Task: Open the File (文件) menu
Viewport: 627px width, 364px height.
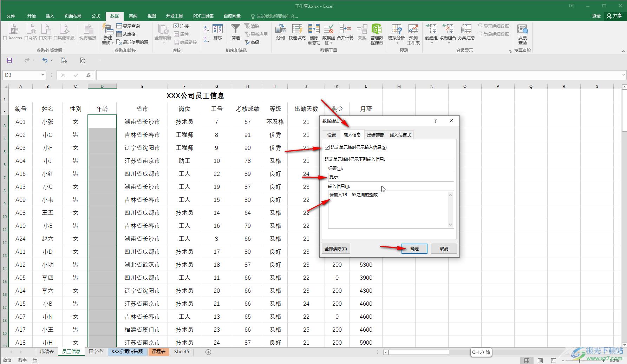Action: (11, 16)
